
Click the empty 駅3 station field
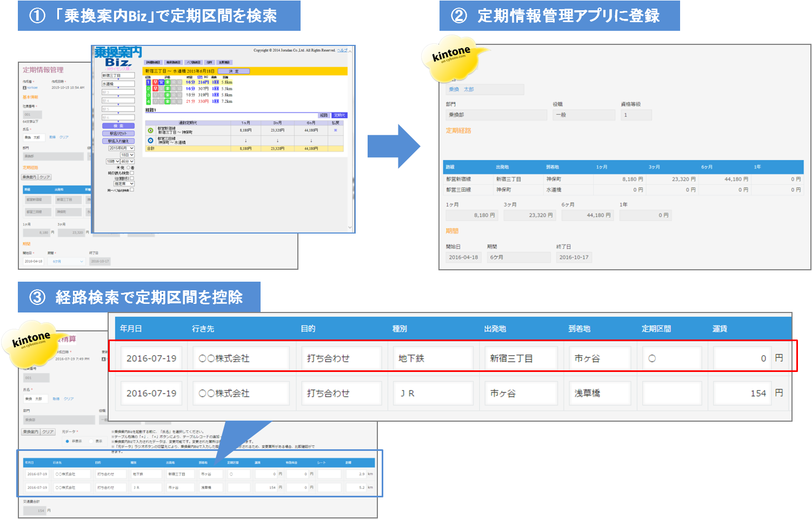coord(118,92)
